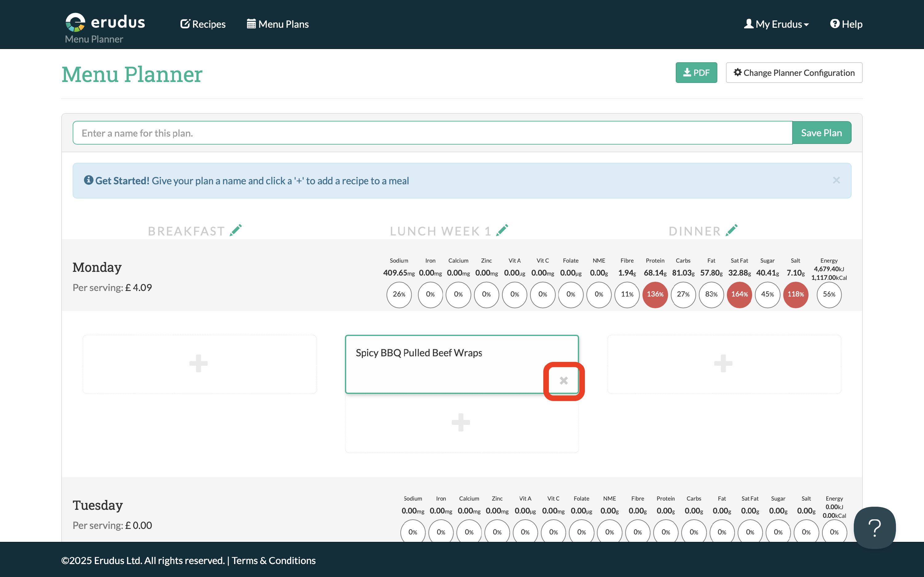Open the floating help question-mark widget
This screenshot has height=577, width=924.
coord(874,527)
